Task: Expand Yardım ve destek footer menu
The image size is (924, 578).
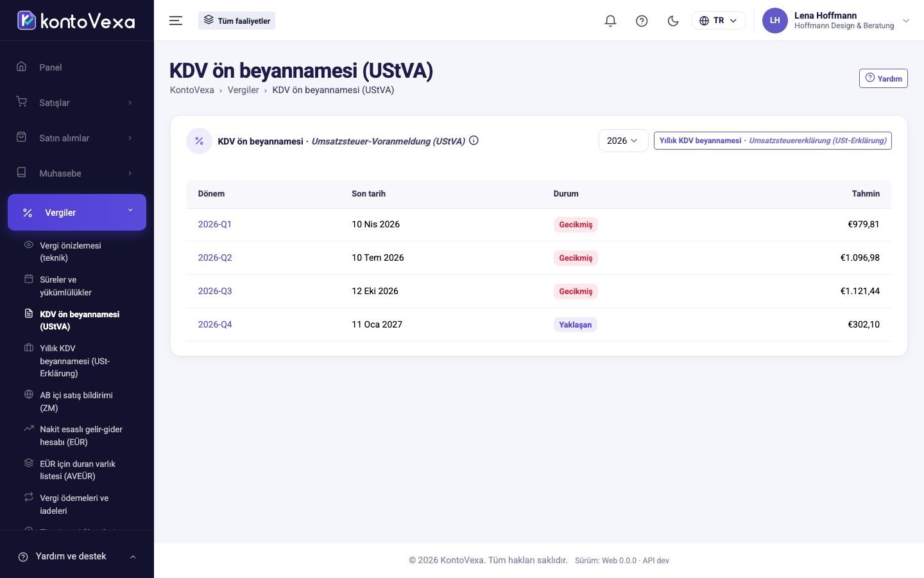Action: [x=77, y=556]
